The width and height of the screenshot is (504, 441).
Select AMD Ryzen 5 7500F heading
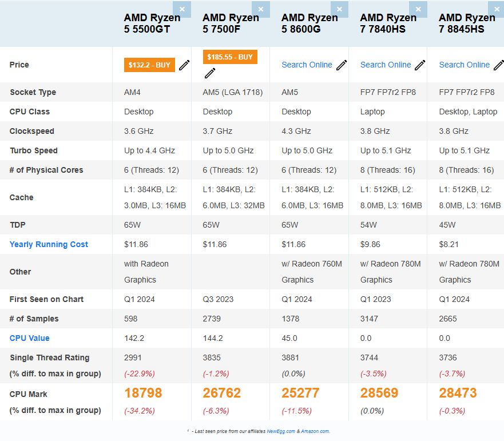pyautogui.click(x=231, y=23)
